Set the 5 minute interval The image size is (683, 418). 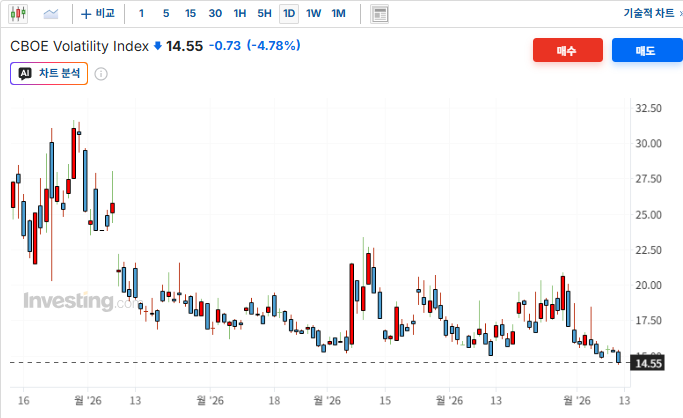tap(166, 13)
